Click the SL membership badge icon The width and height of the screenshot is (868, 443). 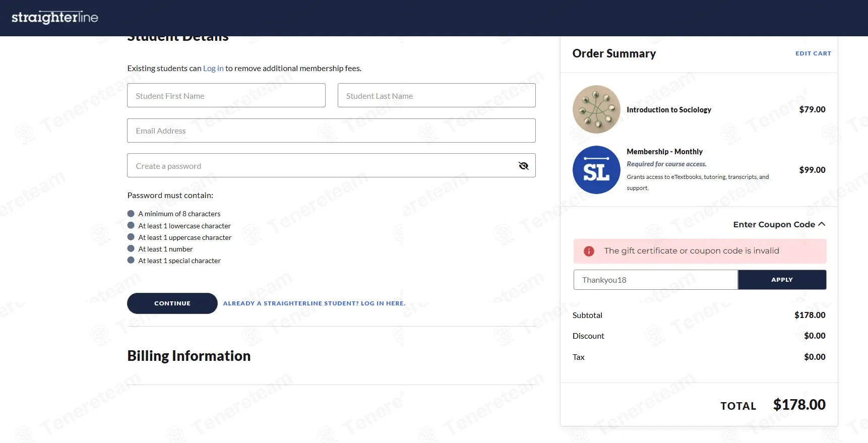596,170
